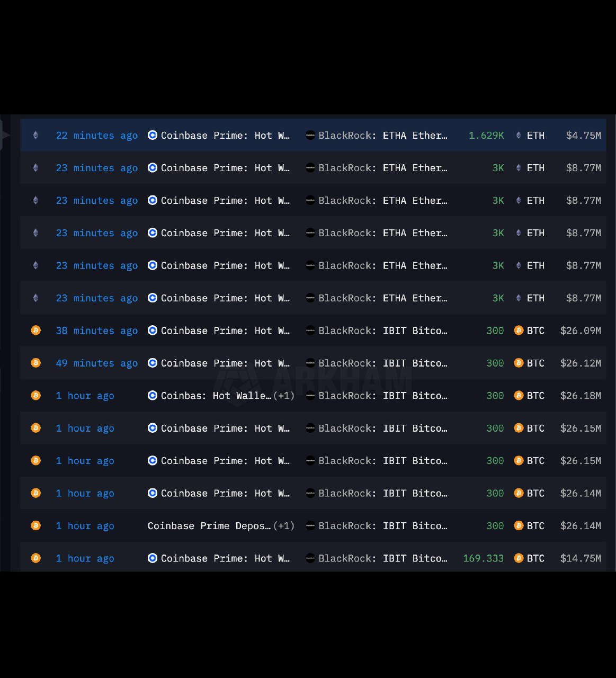Image resolution: width=616 pixels, height=678 pixels.
Task: Click the BlackRock logo in the Coinbase Prime Depos row
Action: click(x=310, y=525)
